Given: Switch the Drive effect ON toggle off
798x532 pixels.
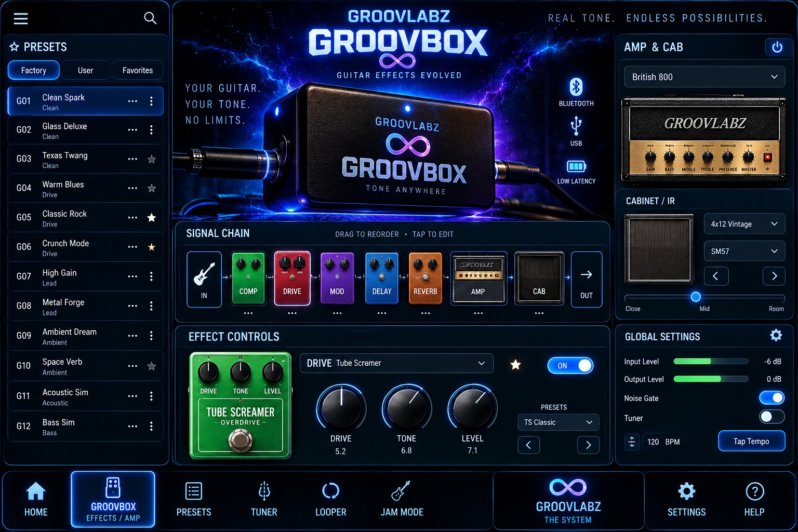Looking at the screenshot, I should point(570,366).
